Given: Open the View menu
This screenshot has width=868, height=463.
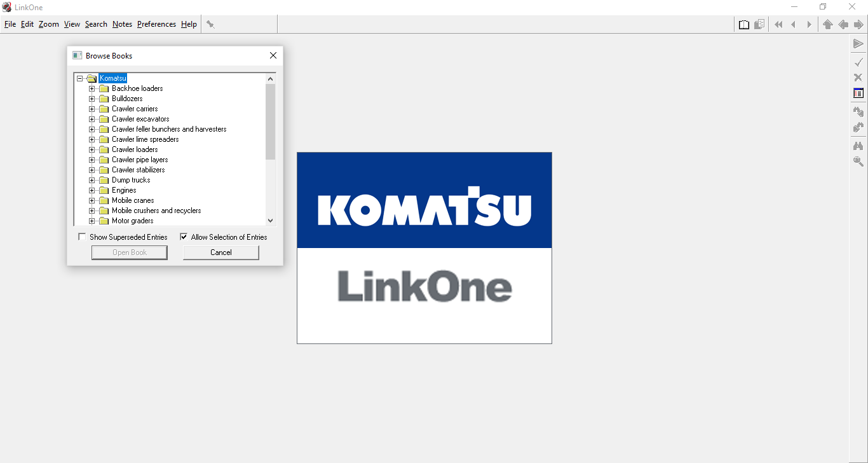Looking at the screenshot, I should point(72,24).
